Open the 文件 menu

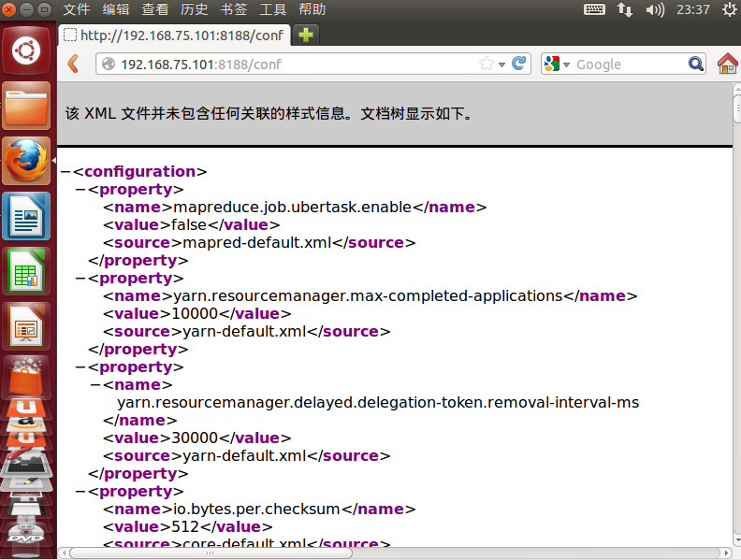[77, 9]
